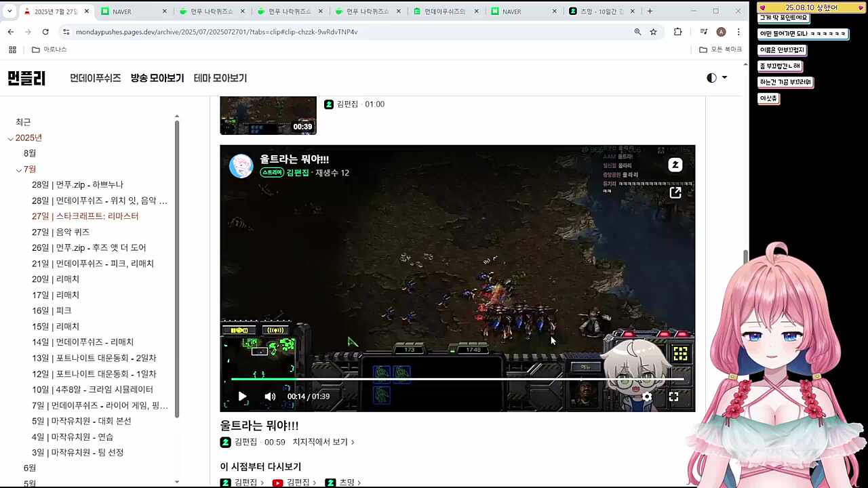
Task: Bookmark this page with the star
Action: click(654, 32)
